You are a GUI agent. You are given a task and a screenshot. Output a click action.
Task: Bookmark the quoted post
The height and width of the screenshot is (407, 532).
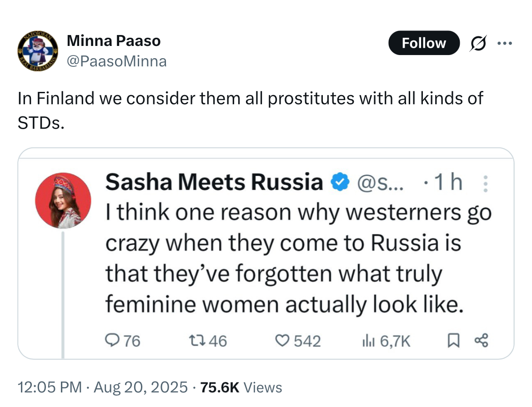click(x=453, y=340)
